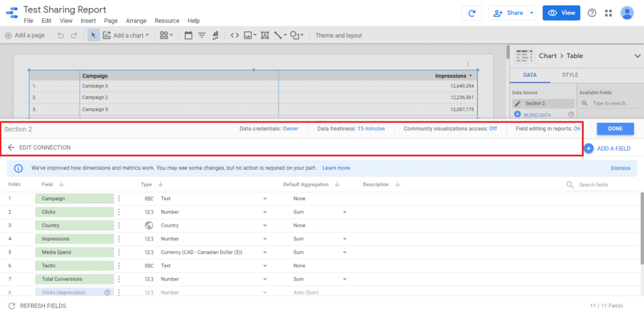This screenshot has width=644, height=314.
Task: Open the File menu
Action: (x=28, y=21)
